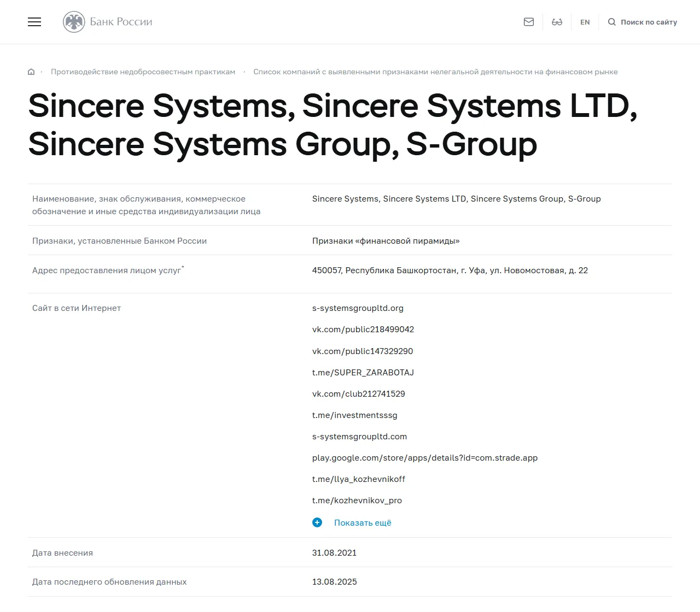Screen dimensions: 700x612
Task: Click the 'Банк России' site title
Action: tap(121, 22)
